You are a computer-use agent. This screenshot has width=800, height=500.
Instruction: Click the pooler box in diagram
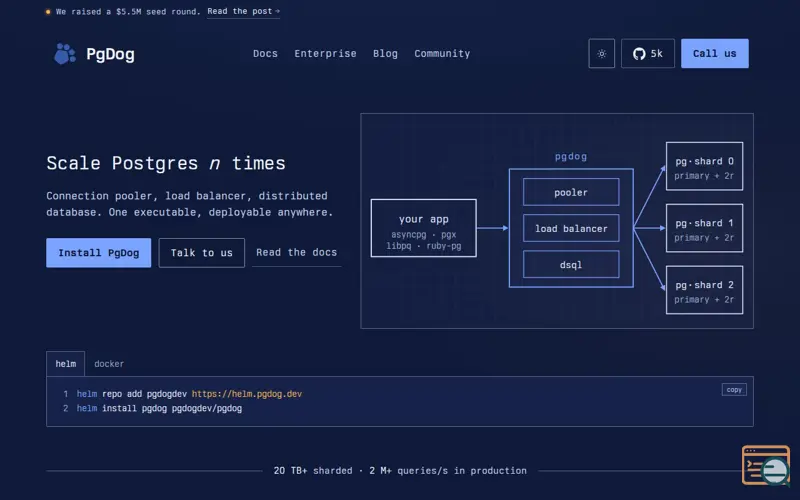coord(571,192)
